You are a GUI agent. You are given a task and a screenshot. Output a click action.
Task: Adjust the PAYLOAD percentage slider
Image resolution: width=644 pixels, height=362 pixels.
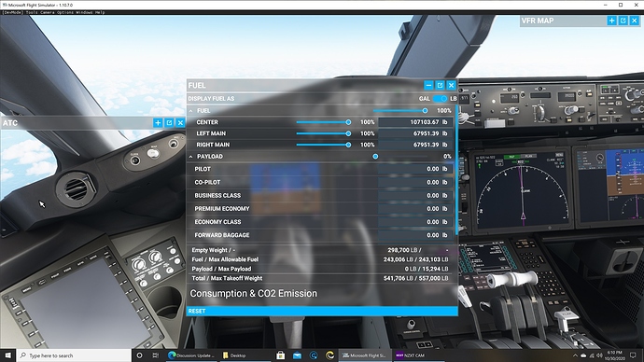point(400,157)
